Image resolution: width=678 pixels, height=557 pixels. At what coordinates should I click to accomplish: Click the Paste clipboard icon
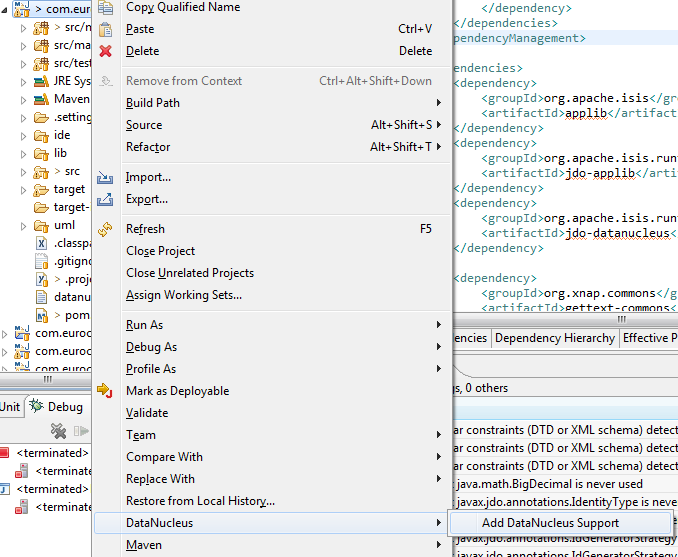[x=105, y=29]
